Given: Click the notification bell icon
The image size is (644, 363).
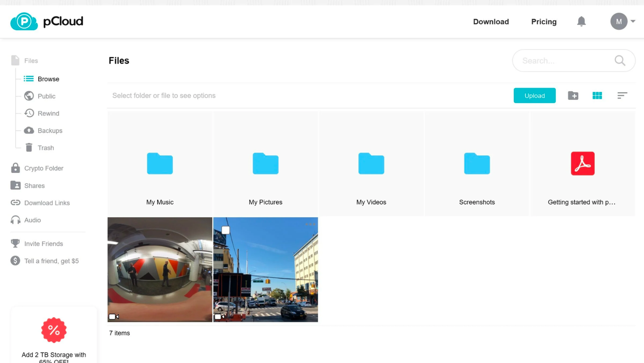Looking at the screenshot, I should coord(581,22).
